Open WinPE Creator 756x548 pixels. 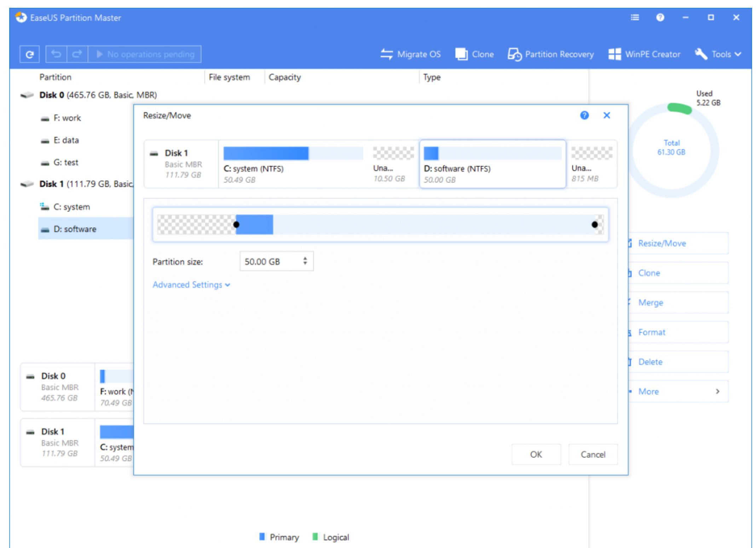pyautogui.click(x=648, y=54)
